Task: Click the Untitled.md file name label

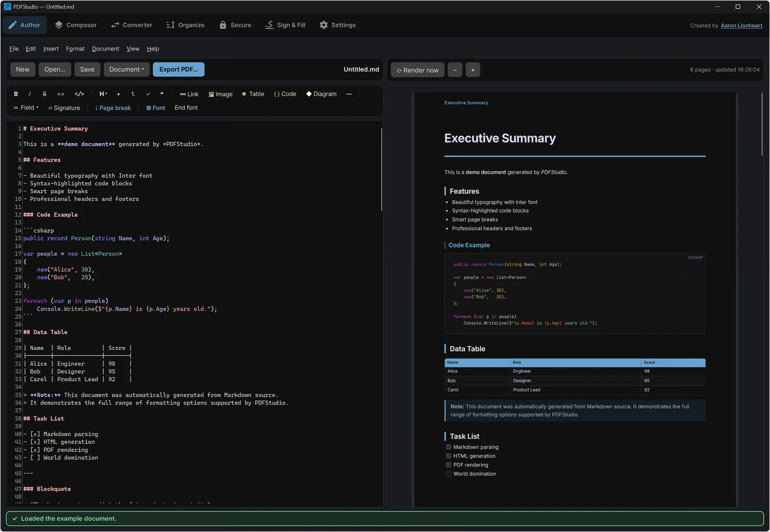Action: [x=361, y=69]
